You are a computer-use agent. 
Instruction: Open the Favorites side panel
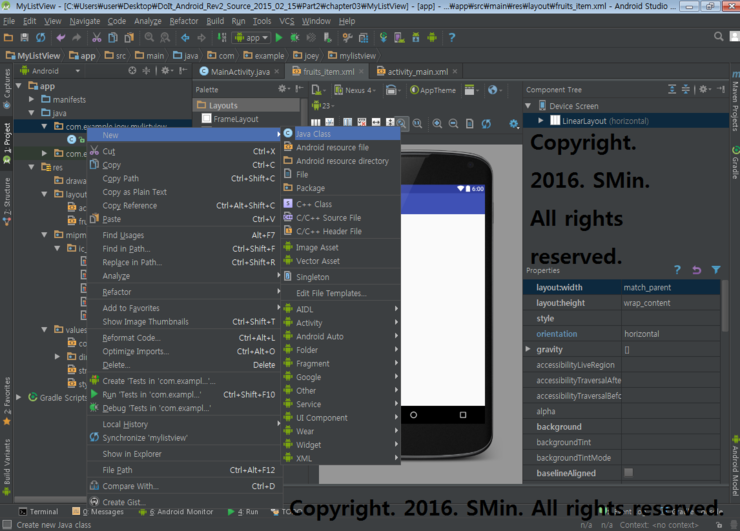click(7, 400)
